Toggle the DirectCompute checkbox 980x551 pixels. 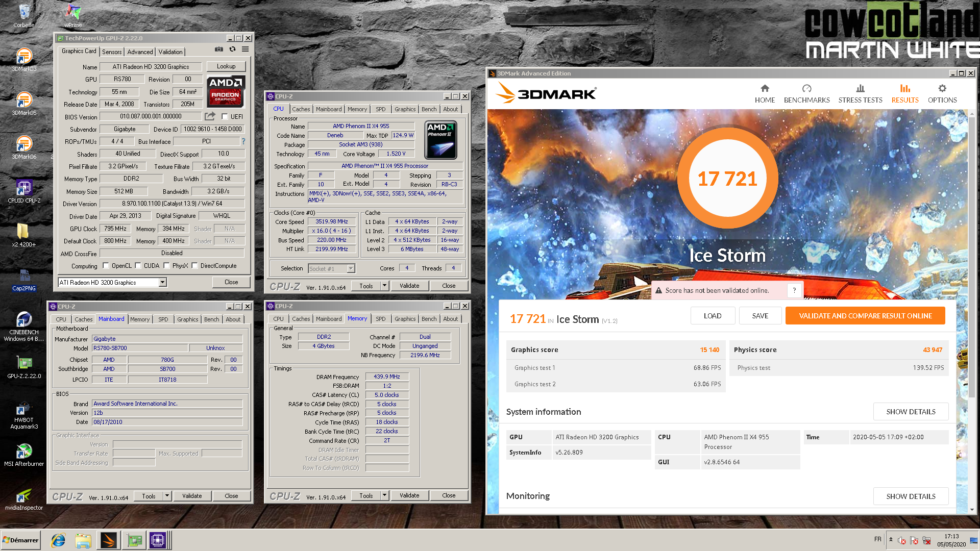(x=194, y=266)
